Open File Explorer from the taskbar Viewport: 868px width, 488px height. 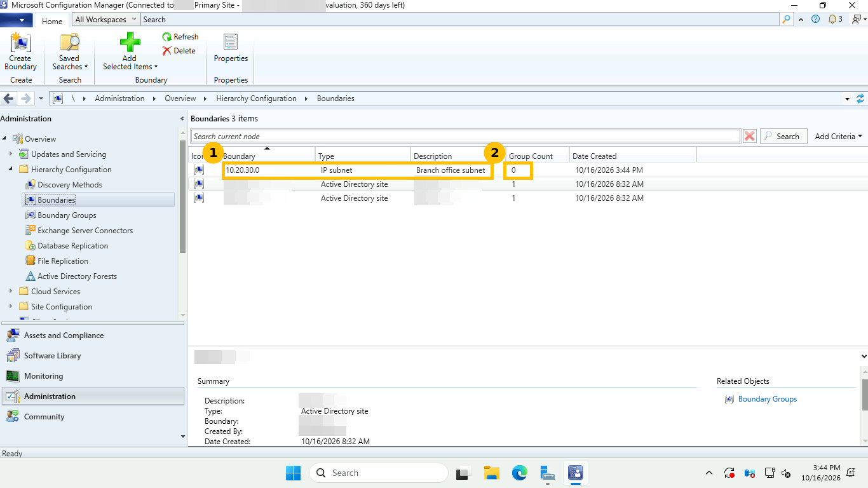tap(491, 473)
